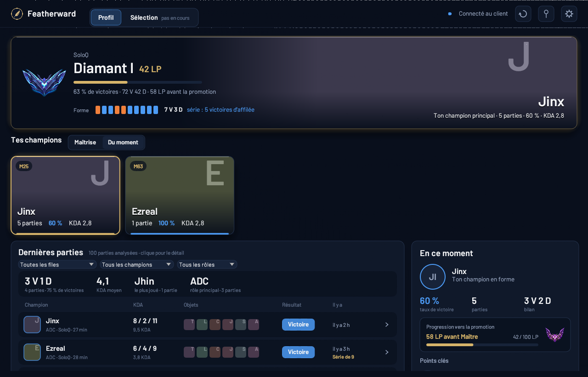Viewport: 588px width, 377px height.
Task: Click the pin icon in the header
Action: coord(546,14)
